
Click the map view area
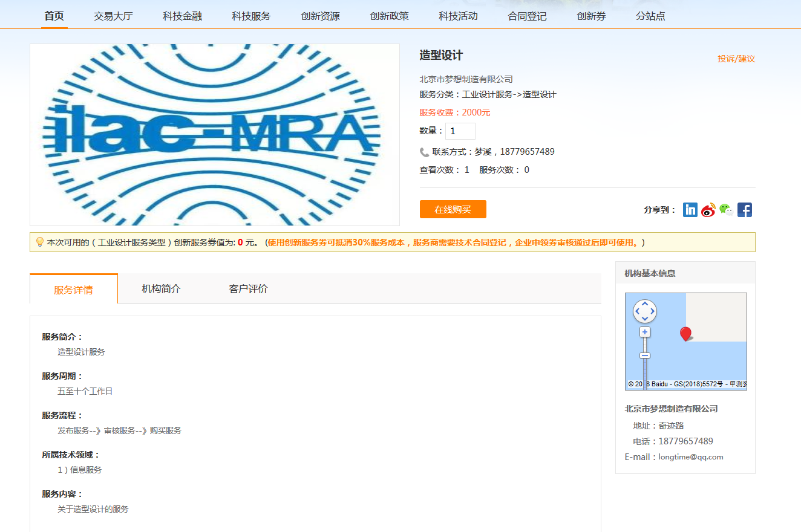coord(686,342)
